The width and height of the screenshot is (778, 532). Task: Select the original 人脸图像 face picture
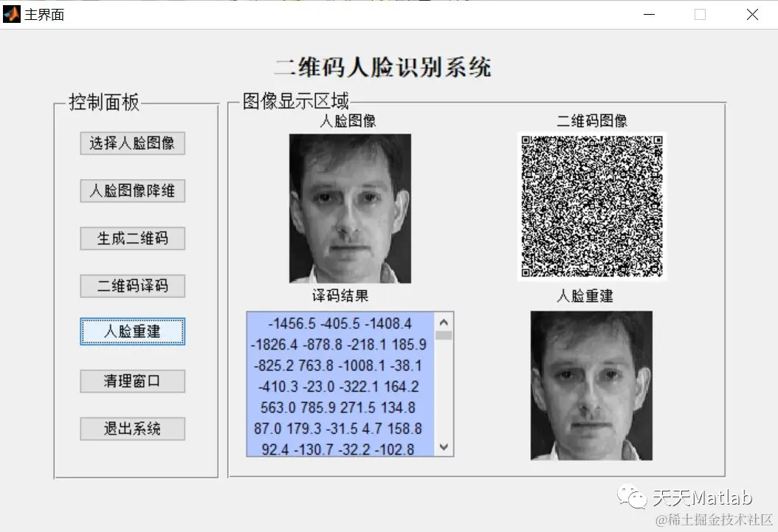(350, 208)
